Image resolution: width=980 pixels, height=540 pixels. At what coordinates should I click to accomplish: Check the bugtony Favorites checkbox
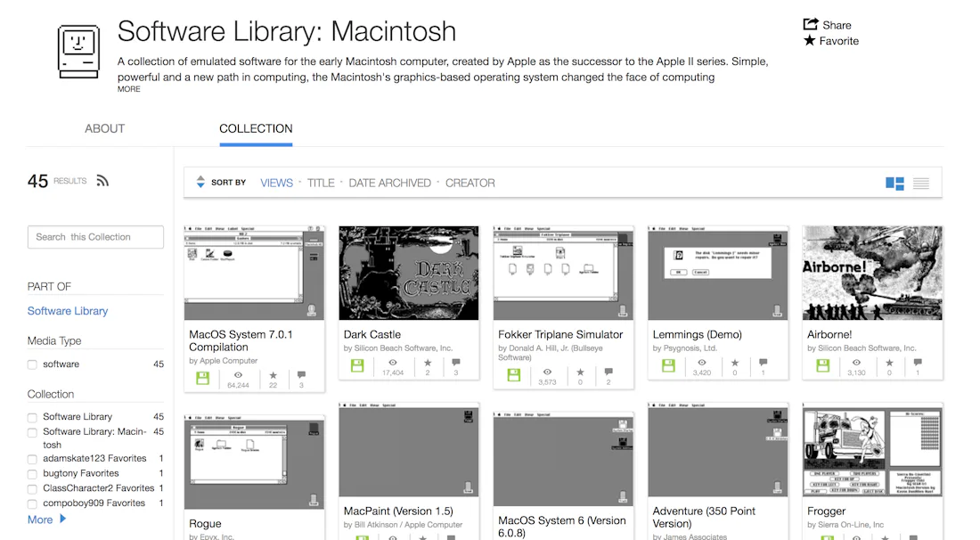pyautogui.click(x=32, y=474)
